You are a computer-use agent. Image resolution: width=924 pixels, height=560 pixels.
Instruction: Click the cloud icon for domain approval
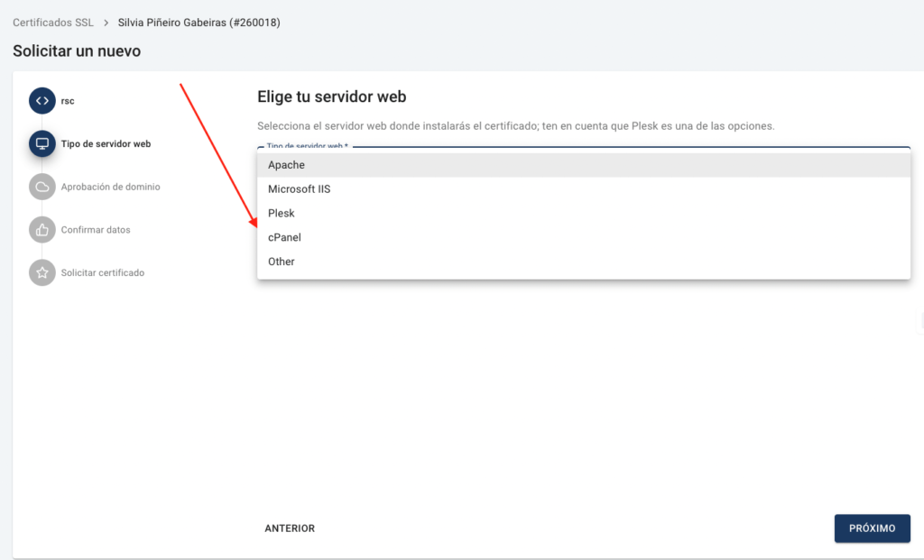pos(42,187)
